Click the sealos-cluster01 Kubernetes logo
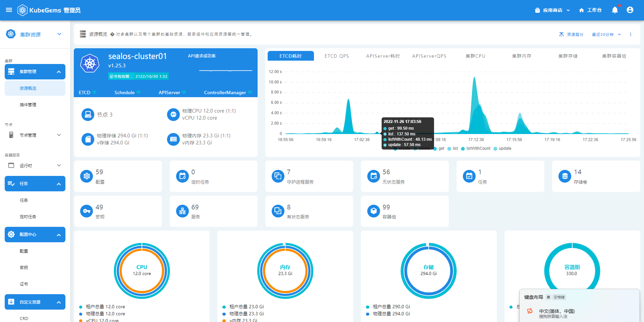Image resolution: width=644 pixels, height=322 pixels. pyautogui.click(x=90, y=63)
